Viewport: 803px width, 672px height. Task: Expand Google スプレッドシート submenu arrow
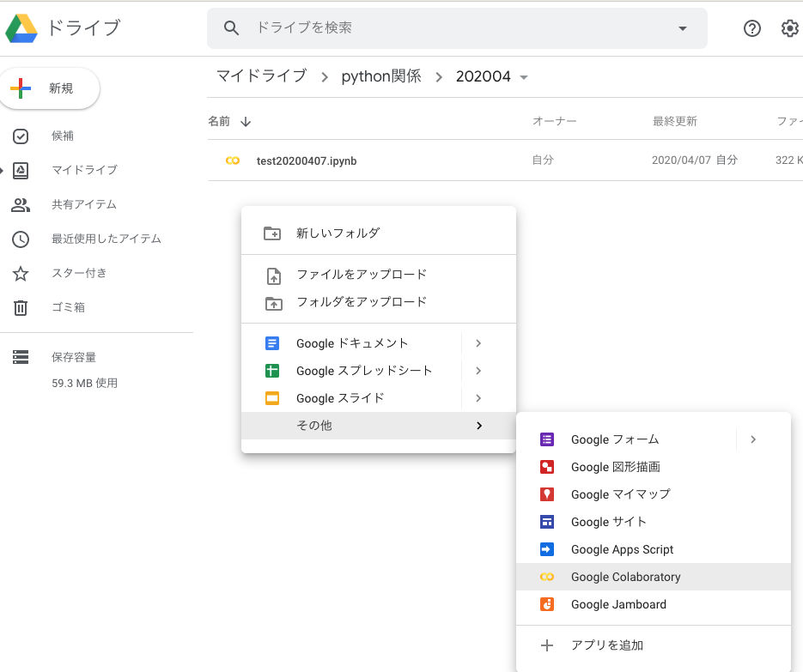point(478,371)
